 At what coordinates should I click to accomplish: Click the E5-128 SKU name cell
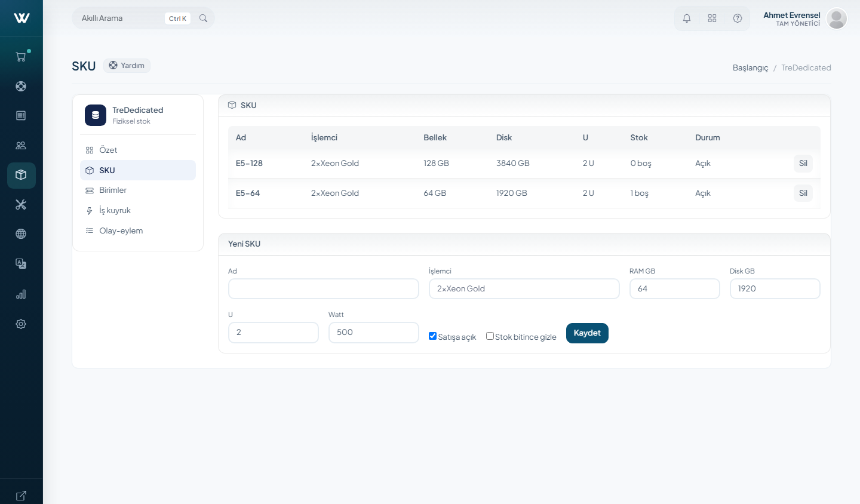point(249,163)
